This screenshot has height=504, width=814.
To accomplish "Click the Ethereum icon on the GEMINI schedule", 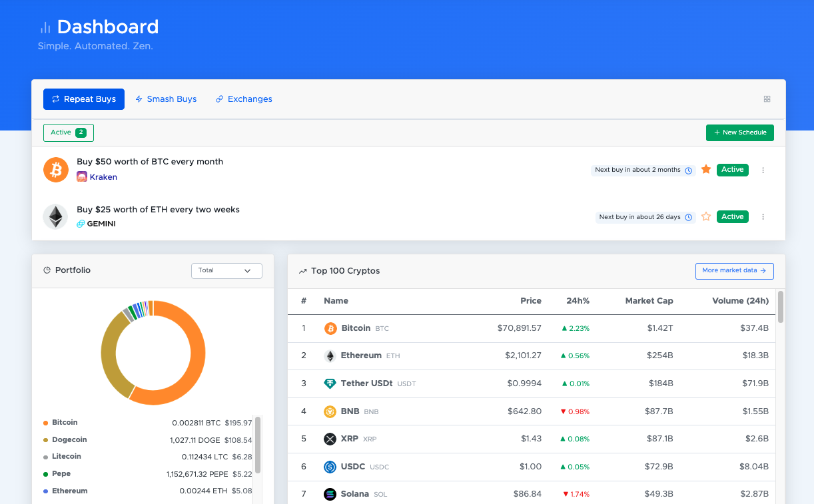I will pos(55,216).
